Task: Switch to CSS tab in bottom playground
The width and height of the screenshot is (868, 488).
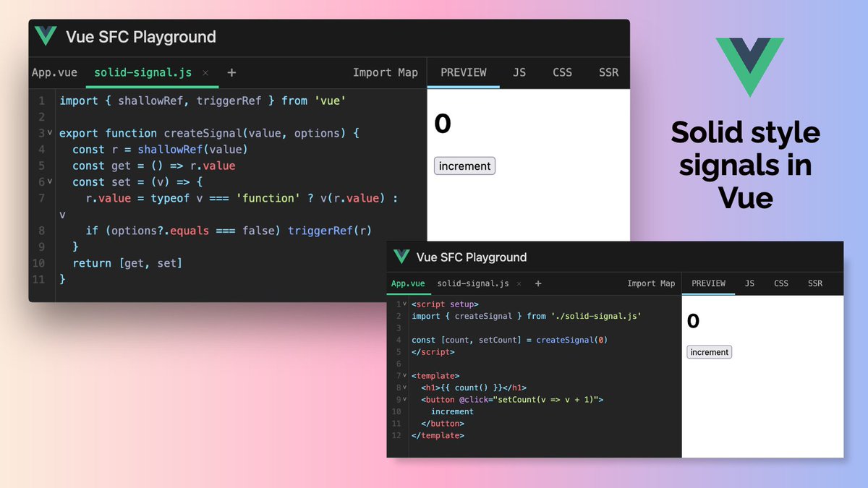Action: click(x=781, y=283)
